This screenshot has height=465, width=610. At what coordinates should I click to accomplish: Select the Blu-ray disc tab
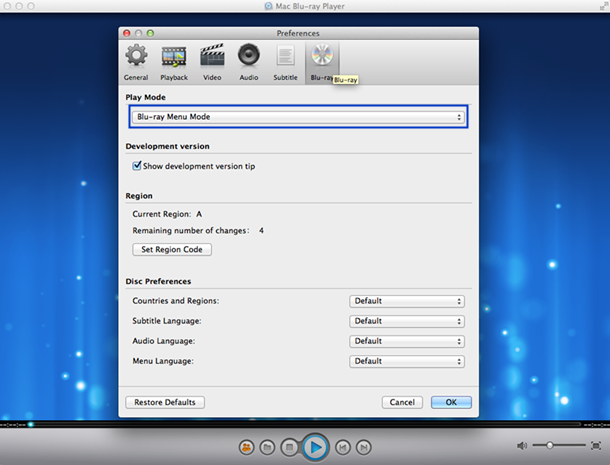[322, 62]
